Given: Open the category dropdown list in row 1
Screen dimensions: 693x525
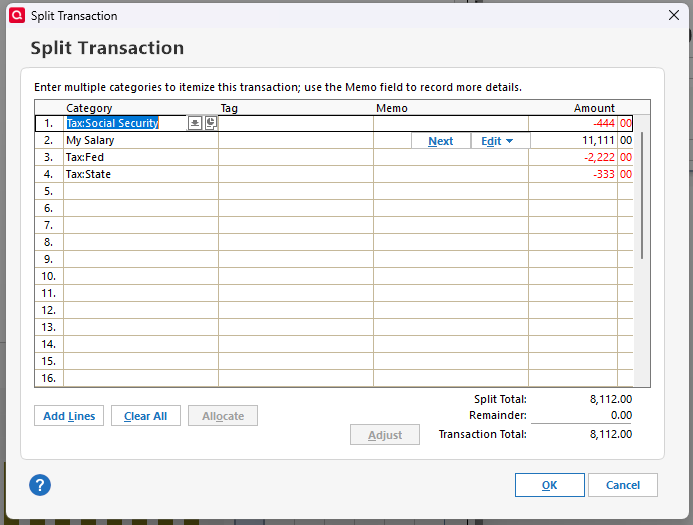Looking at the screenshot, I should [195, 123].
